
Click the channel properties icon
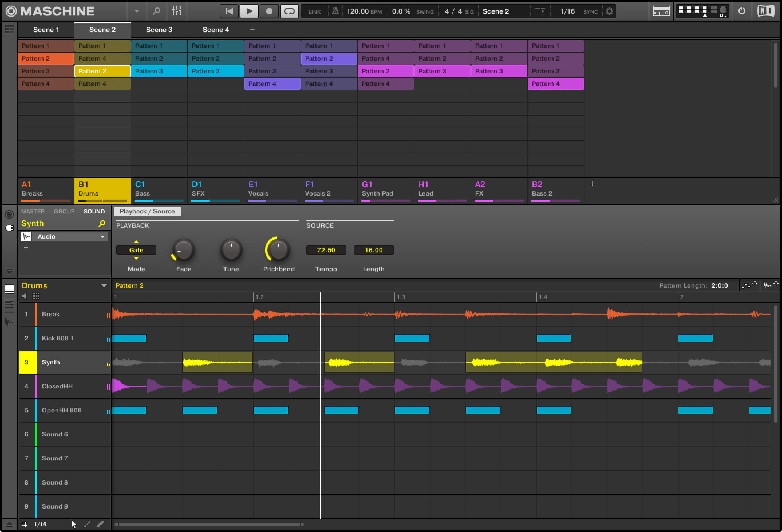click(9, 214)
